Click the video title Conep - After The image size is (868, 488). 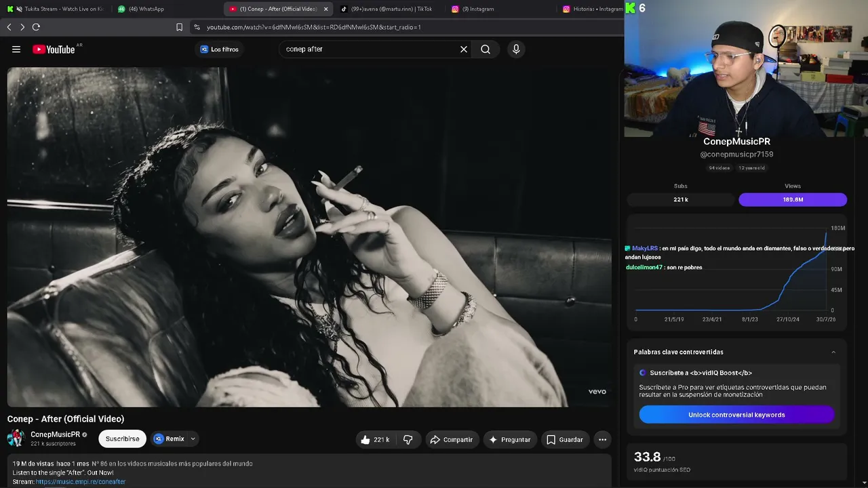pyautogui.click(x=66, y=419)
